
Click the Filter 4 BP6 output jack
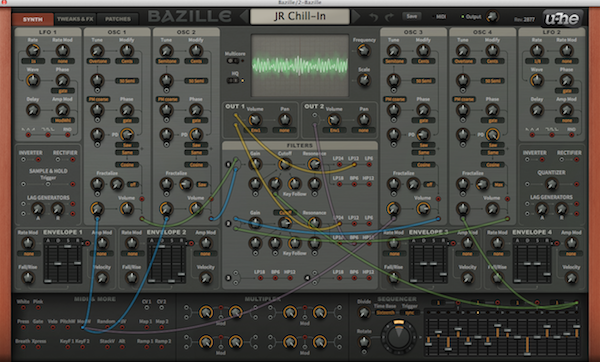point(354,278)
